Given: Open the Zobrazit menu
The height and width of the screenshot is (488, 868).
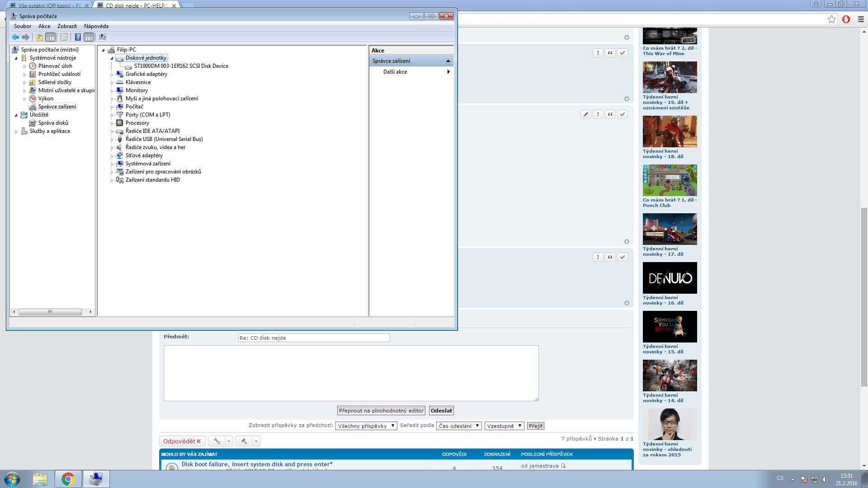Looking at the screenshot, I should pyautogui.click(x=67, y=26).
